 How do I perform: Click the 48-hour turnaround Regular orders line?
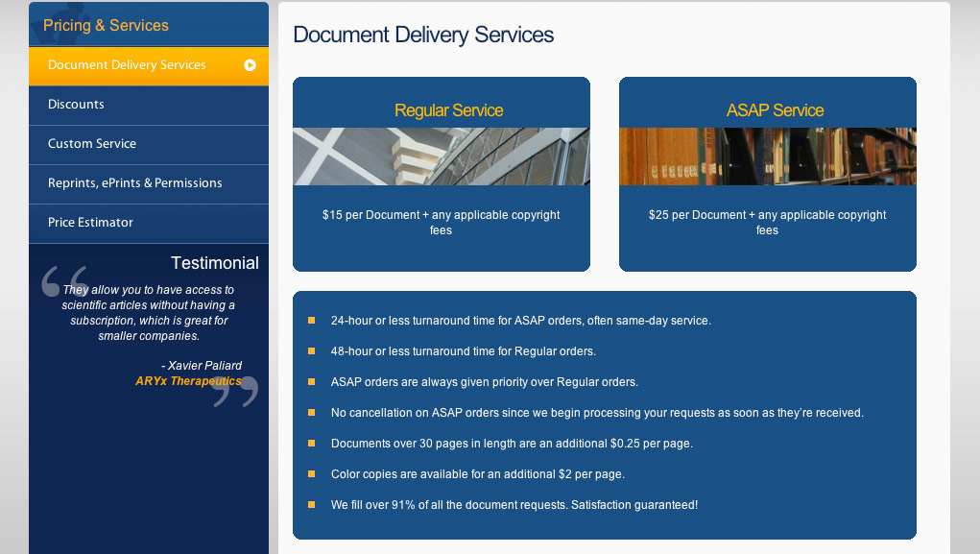click(464, 350)
